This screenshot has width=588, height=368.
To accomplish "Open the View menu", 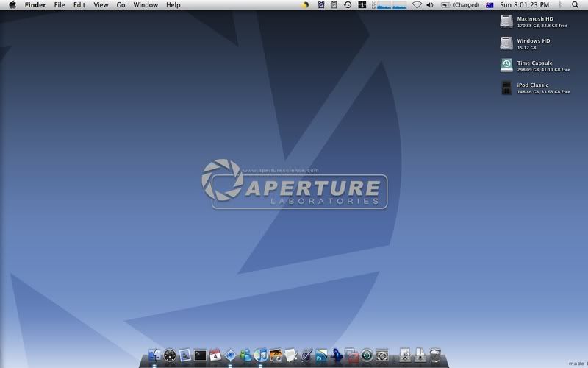I will coord(101,5).
